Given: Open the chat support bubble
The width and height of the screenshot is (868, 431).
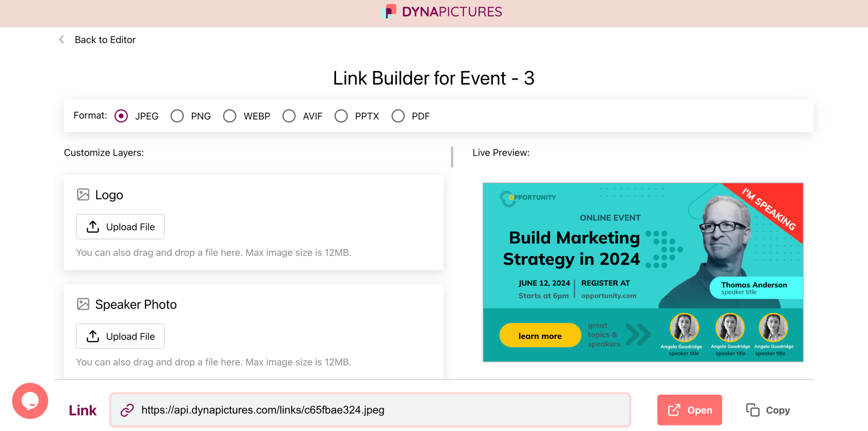Looking at the screenshot, I should click(30, 401).
